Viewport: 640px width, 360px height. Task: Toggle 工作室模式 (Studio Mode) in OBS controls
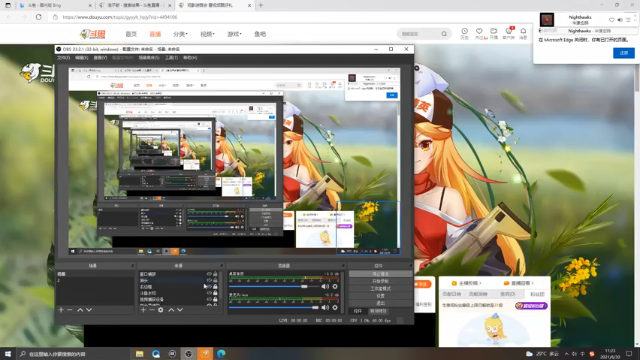[x=380, y=289]
